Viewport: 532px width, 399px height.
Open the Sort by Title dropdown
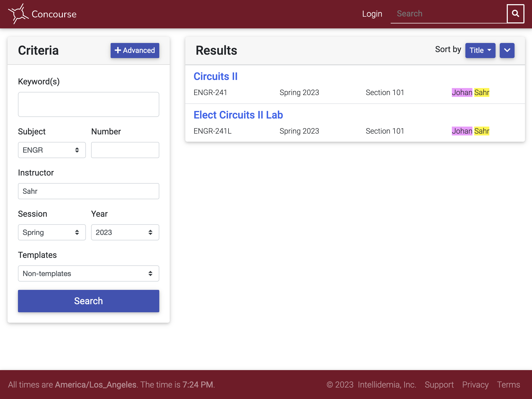[480, 50]
